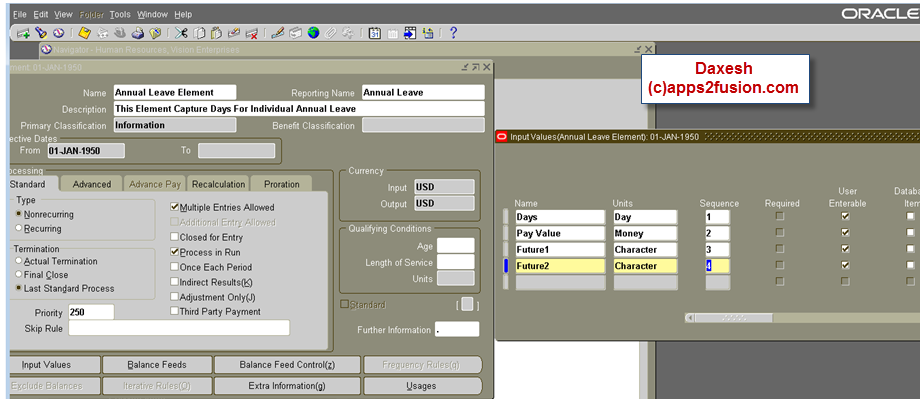Switch to the Advanced tab

[92, 184]
